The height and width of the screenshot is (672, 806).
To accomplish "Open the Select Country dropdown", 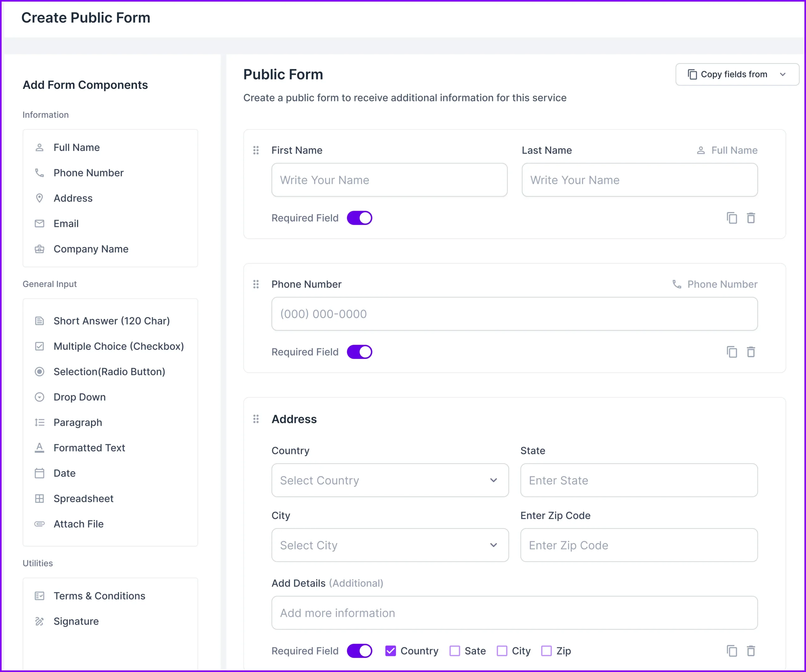I will pyautogui.click(x=389, y=480).
